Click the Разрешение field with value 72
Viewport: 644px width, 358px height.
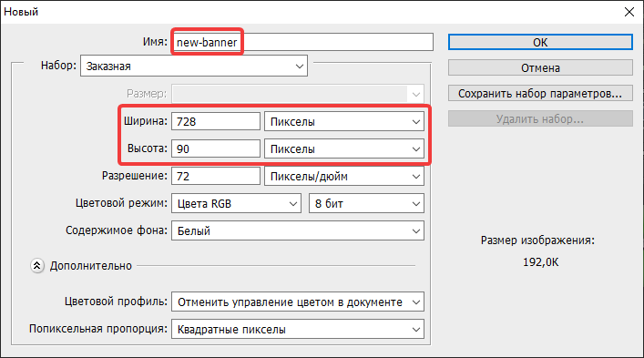click(x=216, y=176)
